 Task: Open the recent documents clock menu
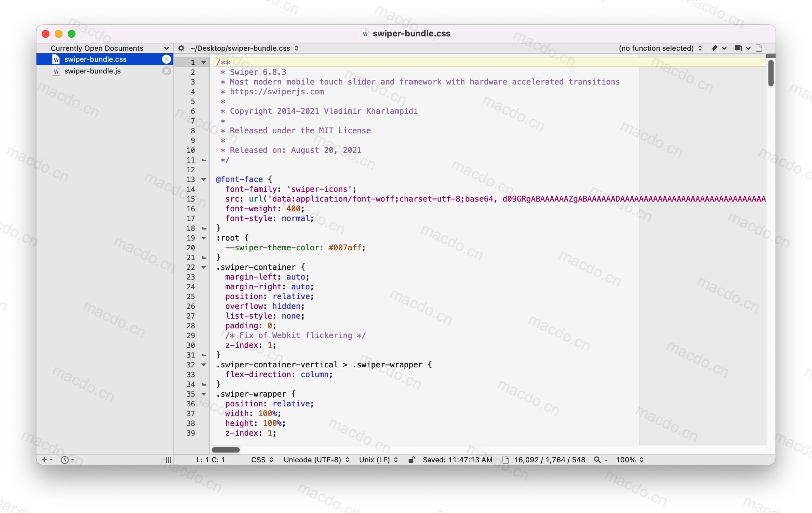67,460
